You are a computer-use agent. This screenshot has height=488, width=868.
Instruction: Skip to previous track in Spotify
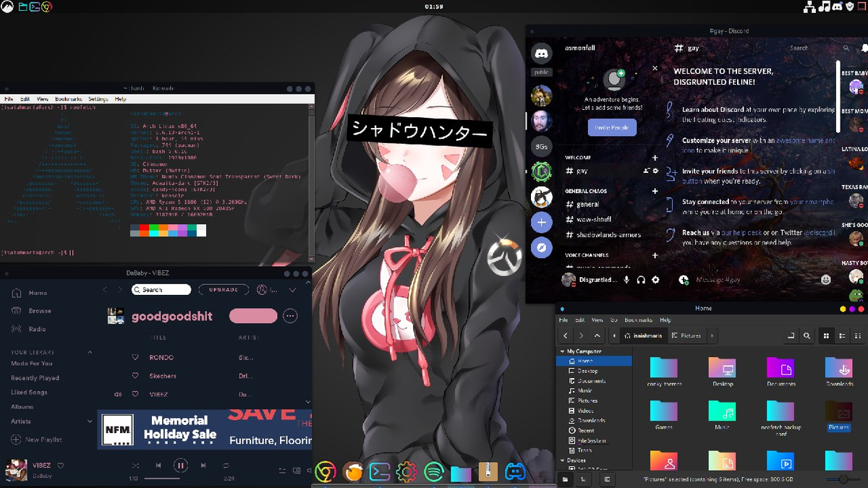(158, 466)
